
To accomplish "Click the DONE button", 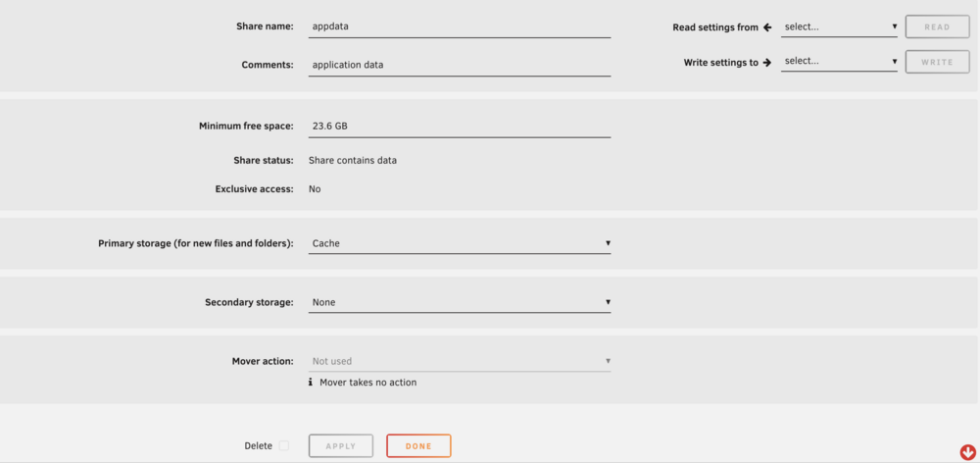I will 418,446.
